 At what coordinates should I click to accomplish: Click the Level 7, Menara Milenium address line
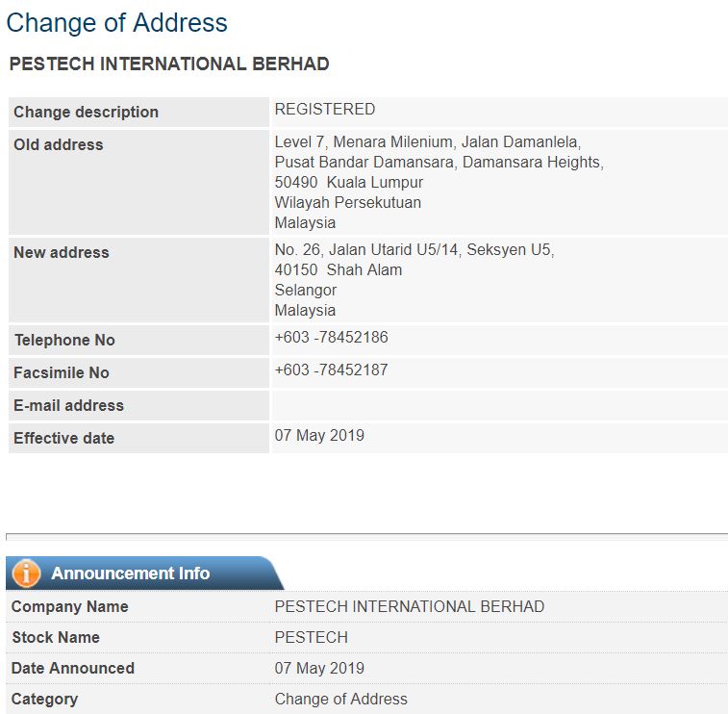point(428,141)
